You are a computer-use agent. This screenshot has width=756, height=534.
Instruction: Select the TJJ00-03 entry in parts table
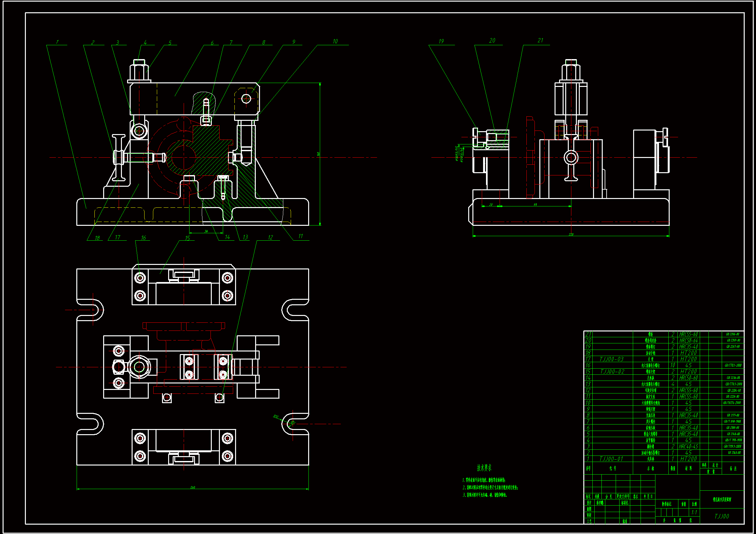(611, 359)
